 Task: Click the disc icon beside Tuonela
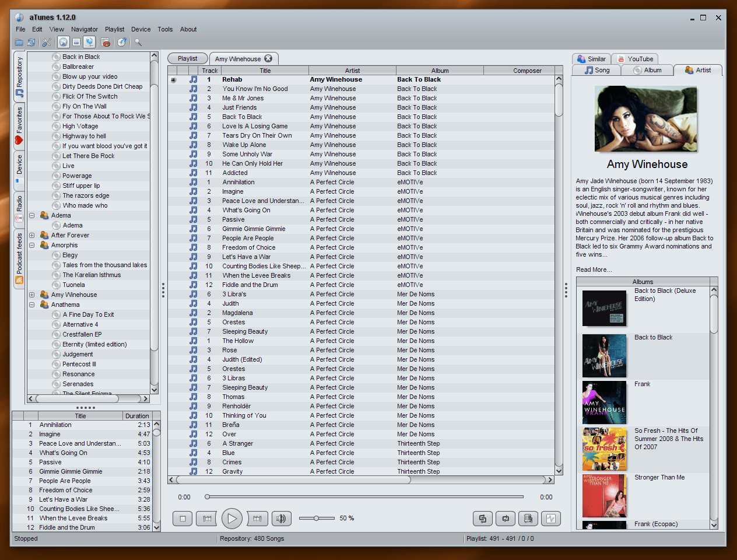57,285
